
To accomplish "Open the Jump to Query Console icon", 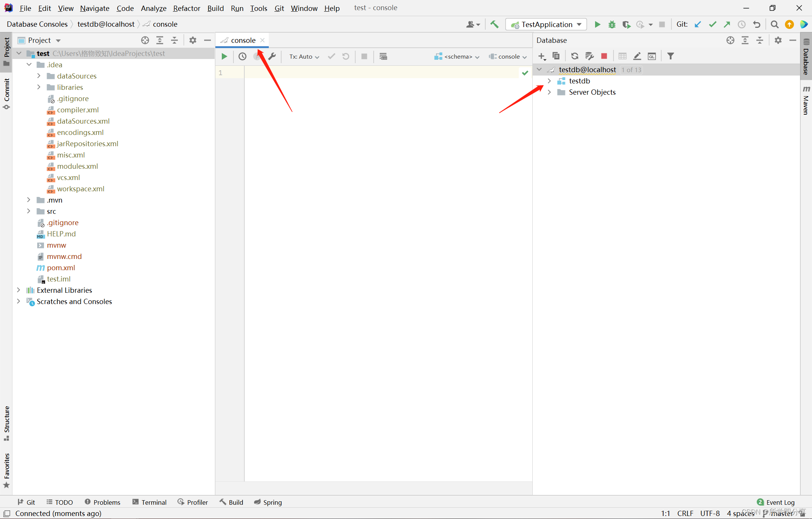I will point(652,56).
